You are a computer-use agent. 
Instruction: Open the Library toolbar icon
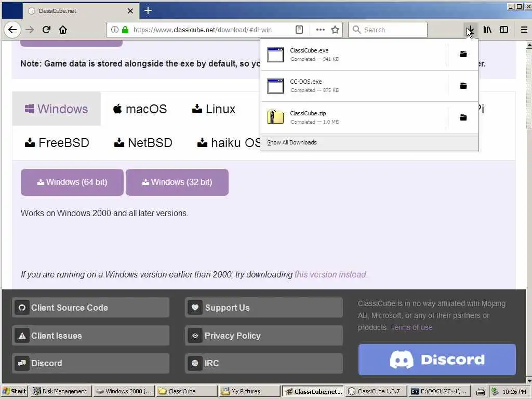pos(487,30)
